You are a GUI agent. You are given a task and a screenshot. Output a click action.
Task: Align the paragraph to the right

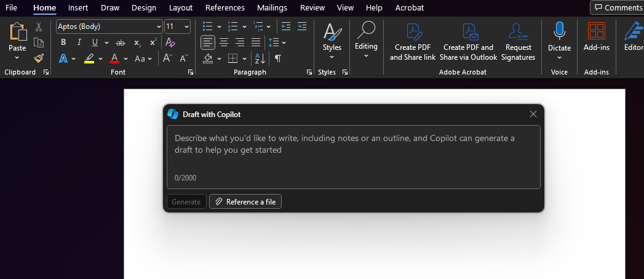coord(240,42)
